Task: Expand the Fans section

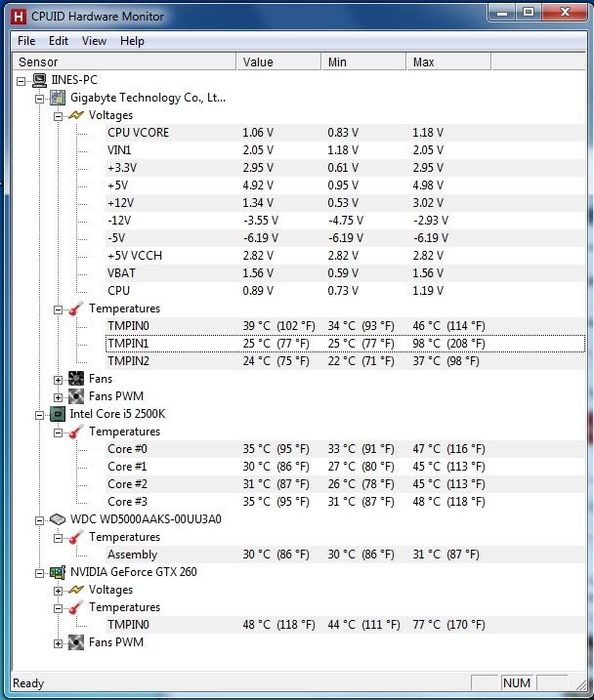Action: click(x=58, y=380)
